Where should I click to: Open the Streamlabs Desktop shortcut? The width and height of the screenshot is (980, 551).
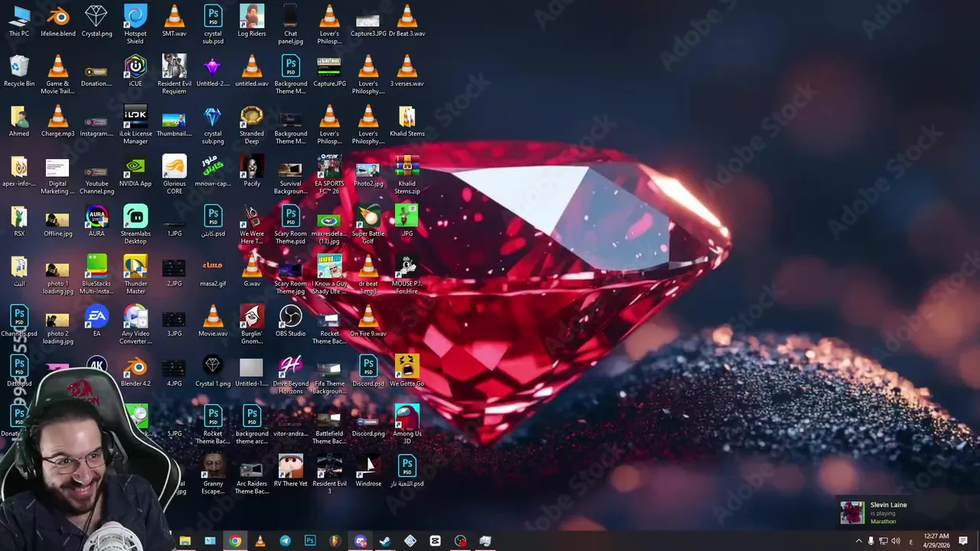click(136, 224)
